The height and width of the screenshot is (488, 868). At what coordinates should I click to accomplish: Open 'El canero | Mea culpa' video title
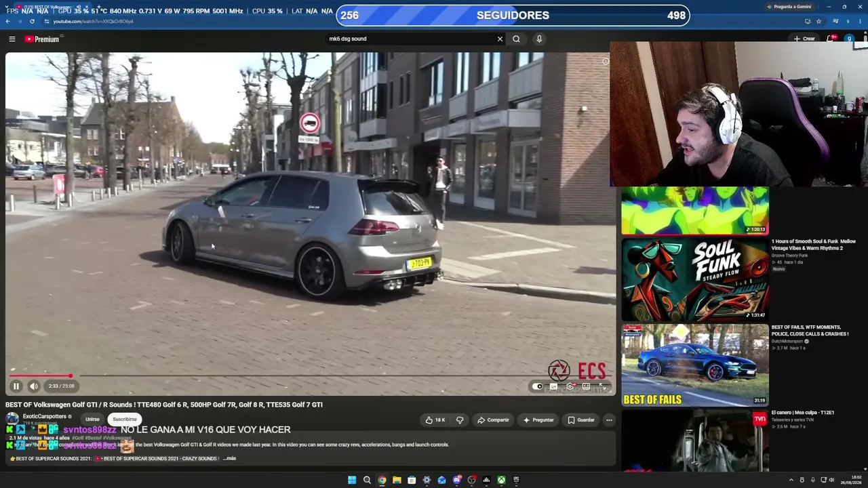tap(803, 413)
